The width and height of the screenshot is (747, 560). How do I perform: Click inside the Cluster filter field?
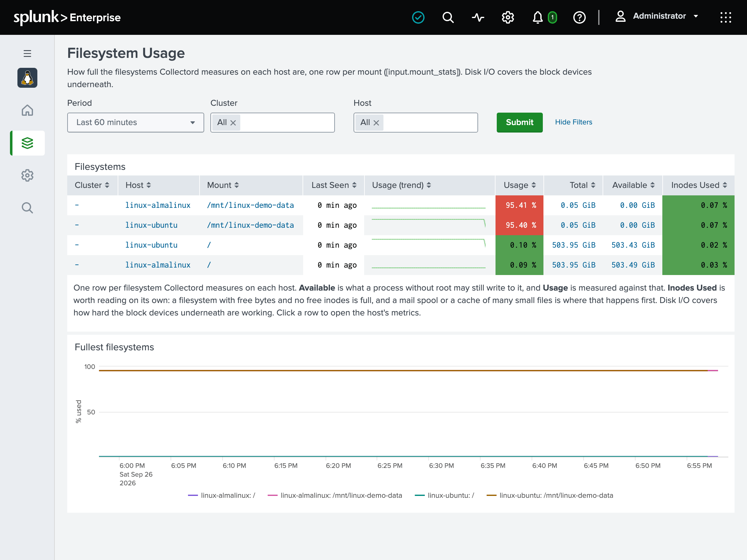click(x=272, y=123)
